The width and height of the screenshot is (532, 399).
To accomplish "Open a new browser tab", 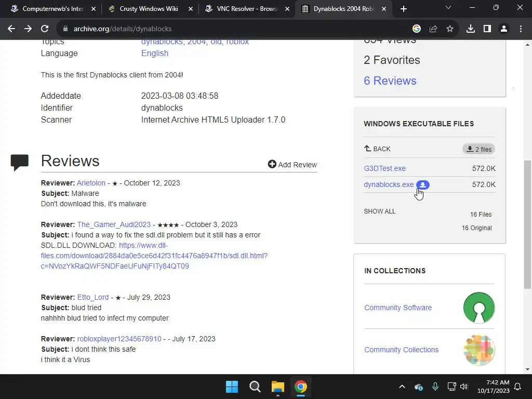I will coord(403,9).
